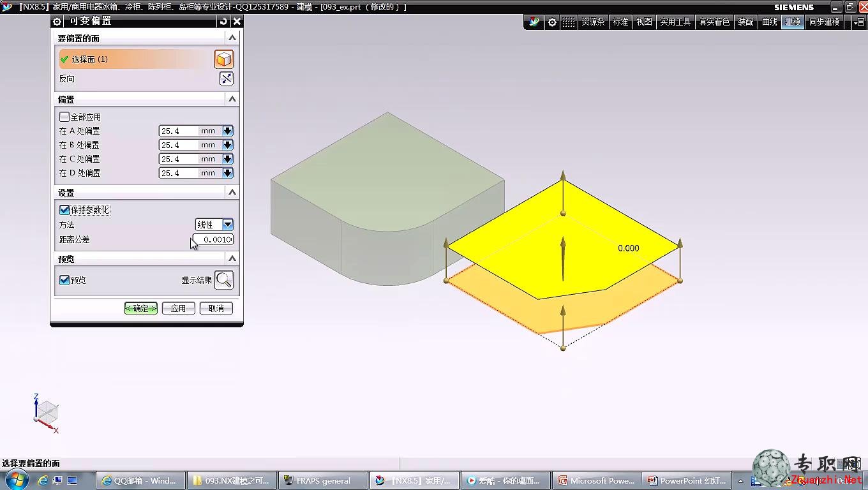Viewport: 868px width, 490px height.
Task: Click the view orientation triad
Action: pyautogui.click(x=46, y=413)
